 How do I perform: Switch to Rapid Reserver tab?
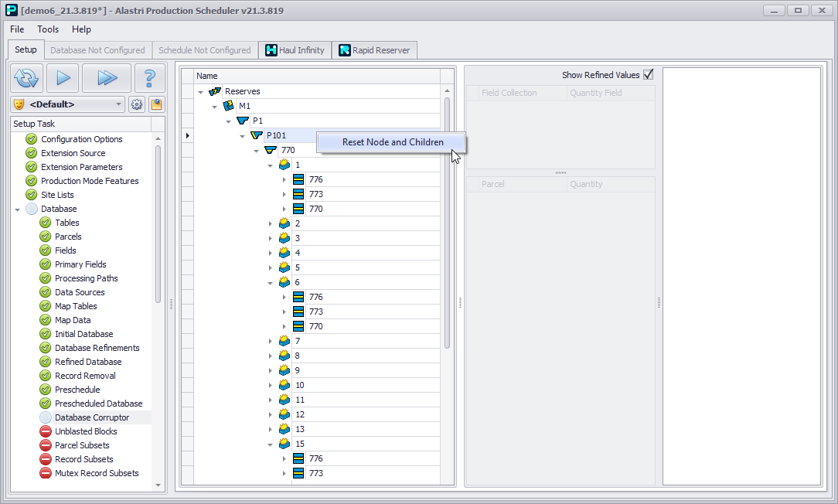point(375,50)
